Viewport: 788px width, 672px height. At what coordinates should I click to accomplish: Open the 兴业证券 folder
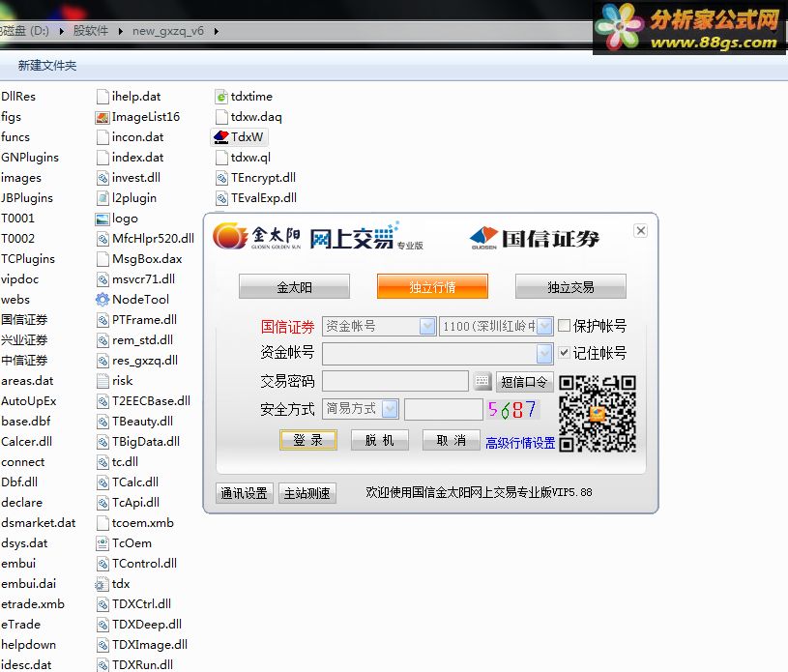[x=24, y=340]
